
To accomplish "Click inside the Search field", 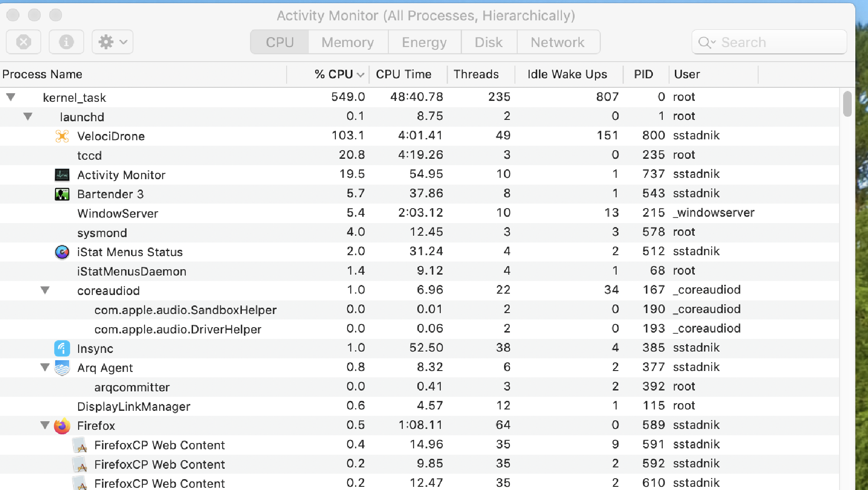I will [769, 42].
